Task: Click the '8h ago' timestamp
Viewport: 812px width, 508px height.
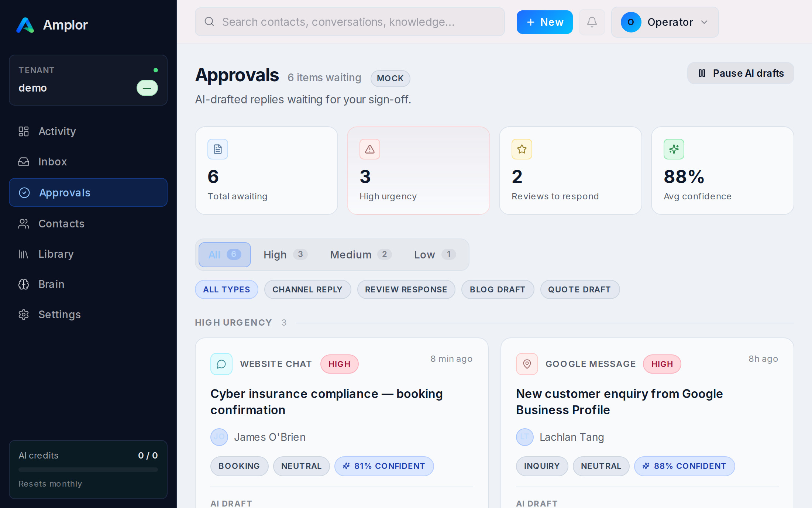Action: coord(763,359)
